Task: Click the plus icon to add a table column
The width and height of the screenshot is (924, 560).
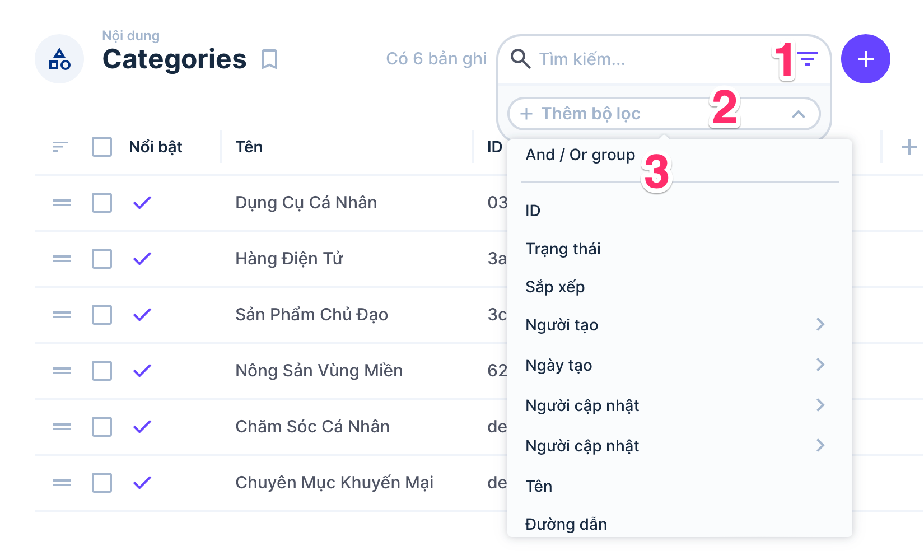Action: (x=911, y=146)
